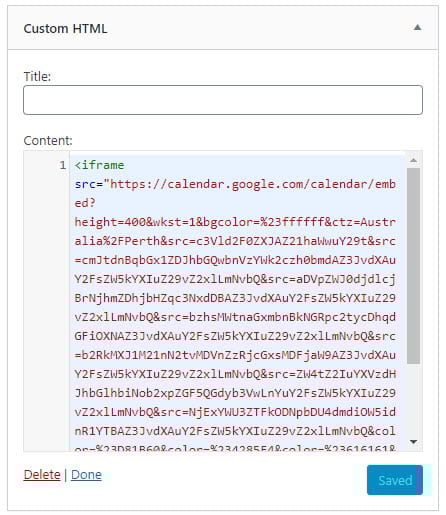
Task: Click the line beginning alia%2FPerth
Action: coord(235,241)
